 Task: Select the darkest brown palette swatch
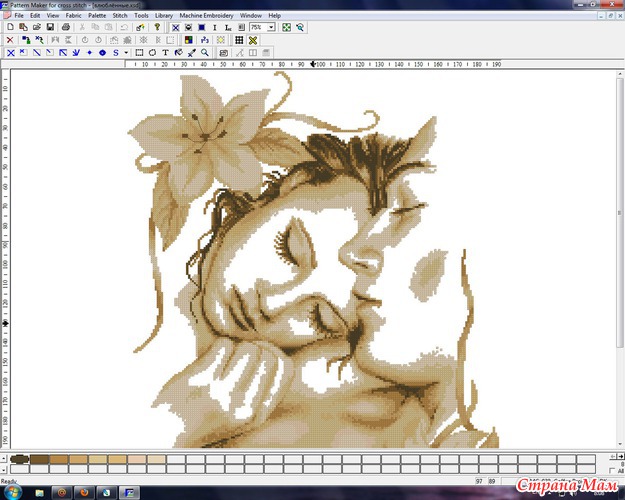[x=19, y=460]
